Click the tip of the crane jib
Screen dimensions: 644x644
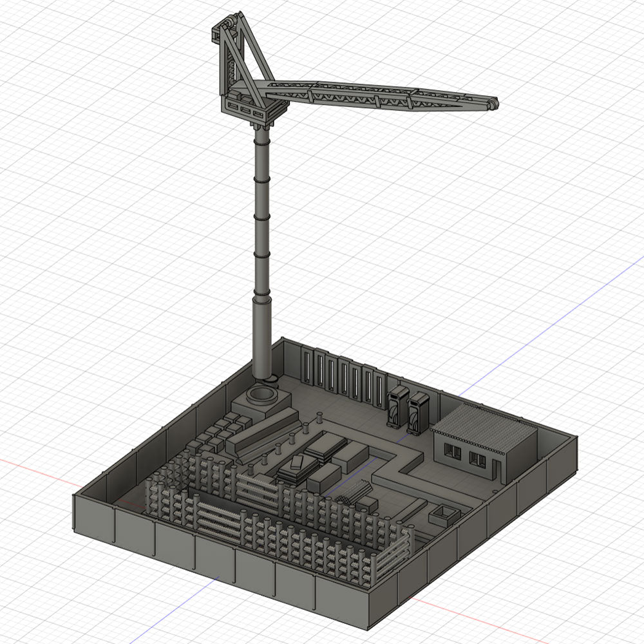(492, 104)
